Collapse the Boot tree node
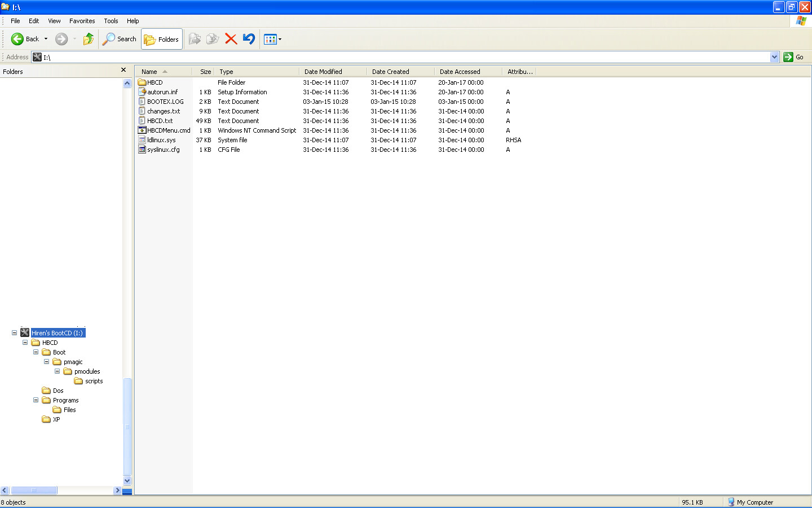 [36, 352]
